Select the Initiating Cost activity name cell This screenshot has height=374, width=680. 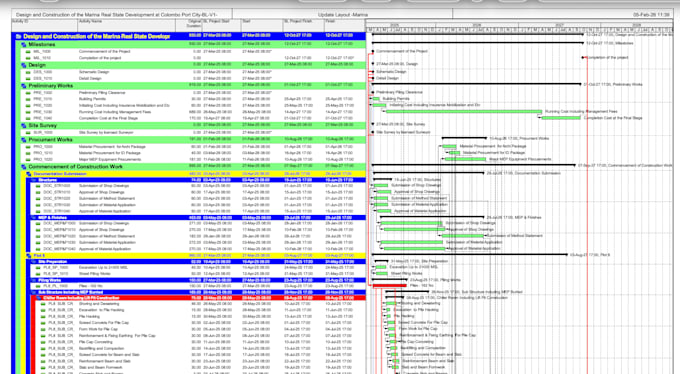point(124,105)
